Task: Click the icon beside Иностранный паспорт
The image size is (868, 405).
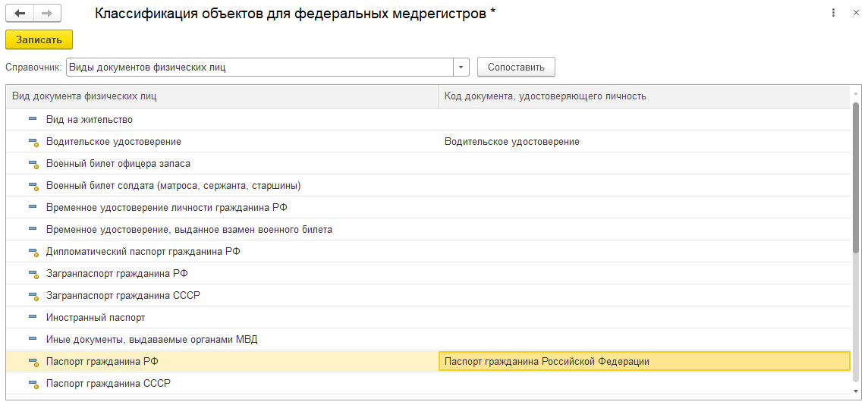Action: click(x=33, y=318)
